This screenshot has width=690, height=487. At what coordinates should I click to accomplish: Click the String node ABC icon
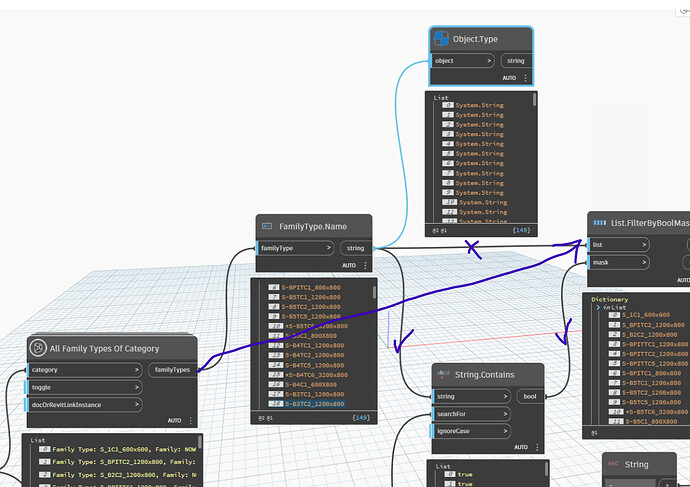611,464
